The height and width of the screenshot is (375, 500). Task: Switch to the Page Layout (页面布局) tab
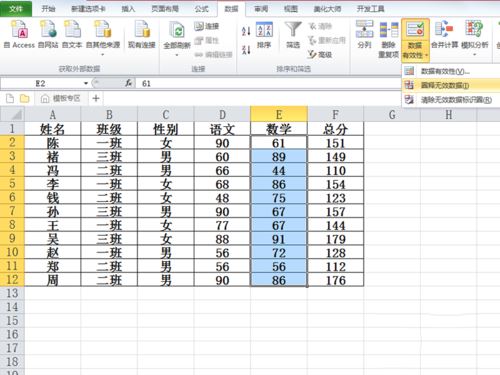click(x=165, y=9)
